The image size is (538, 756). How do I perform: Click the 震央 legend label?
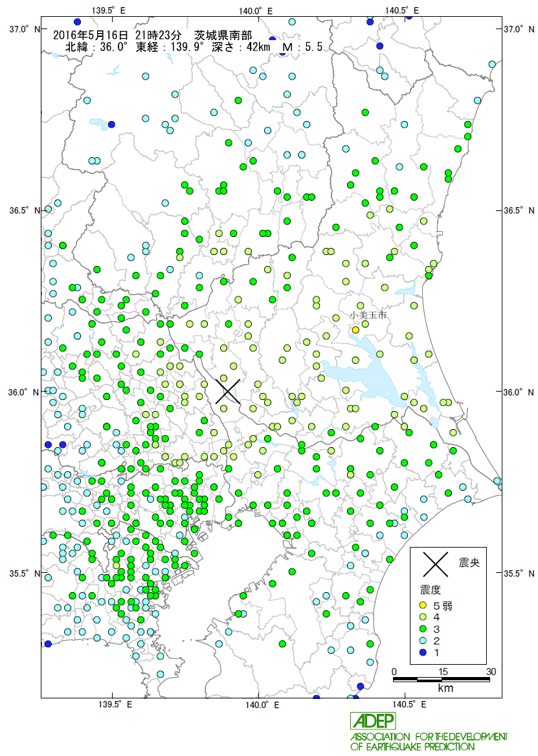(469, 562)
